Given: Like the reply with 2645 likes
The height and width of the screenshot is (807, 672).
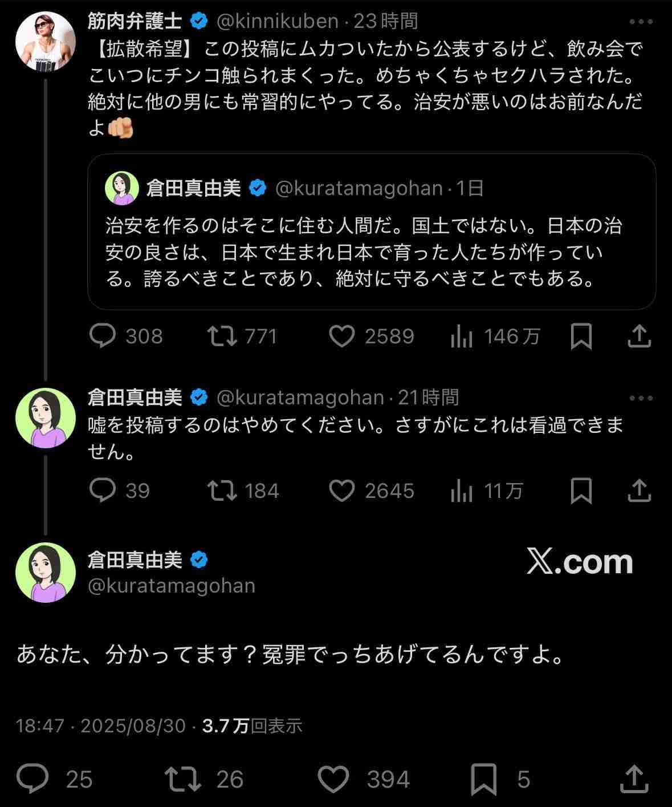Looking at the screenshot, I should (x=342, y=490).
